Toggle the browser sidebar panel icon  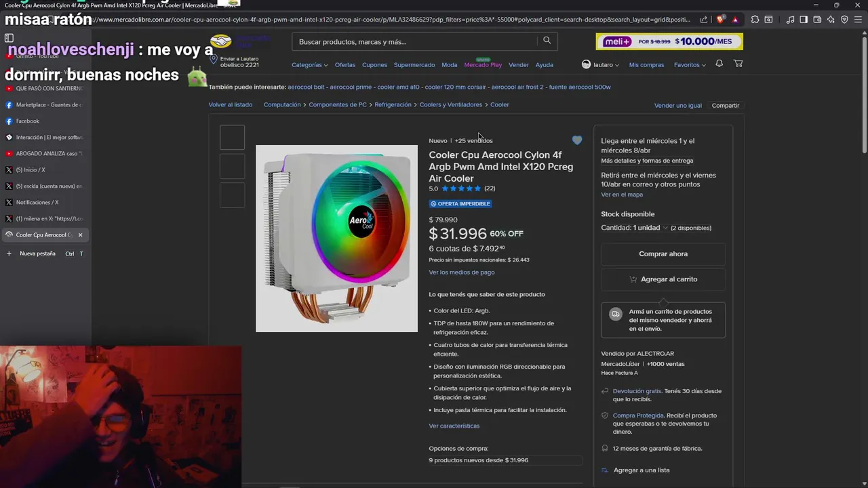click(804, 20)
